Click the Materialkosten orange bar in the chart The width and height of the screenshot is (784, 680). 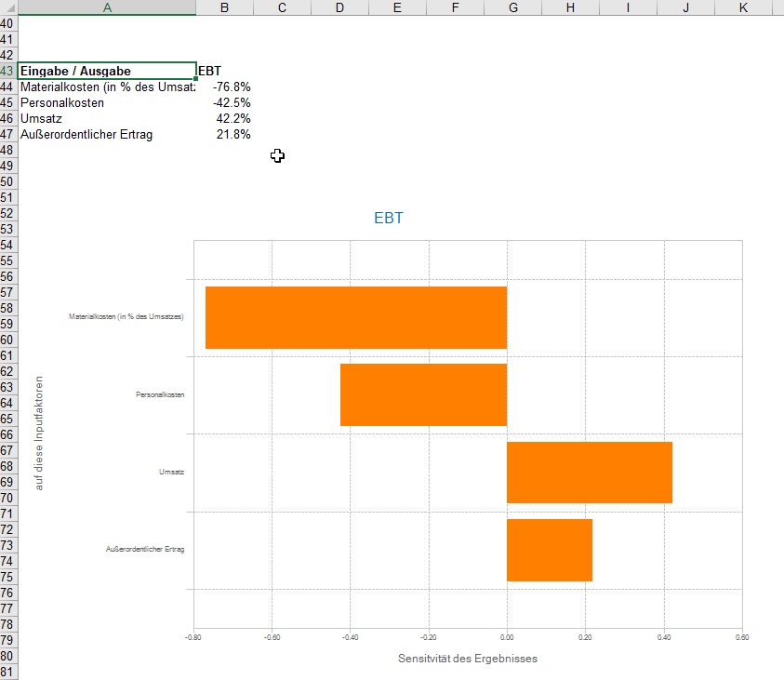click(x=356, y=317)
